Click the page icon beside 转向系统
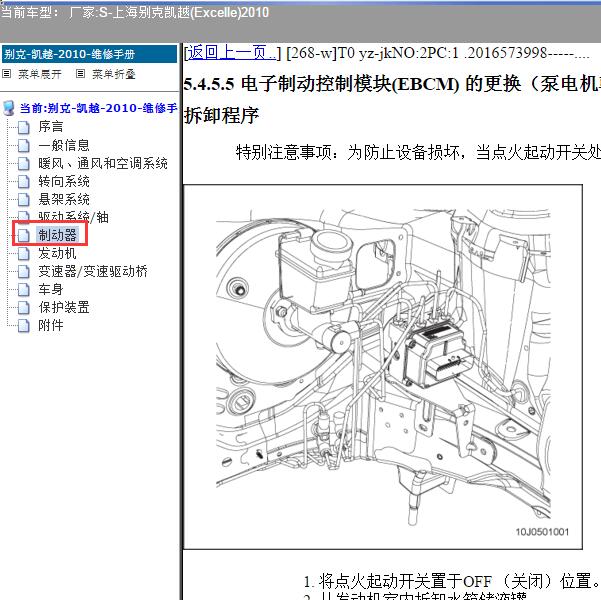This screenshot has height=600, width=601. 24,181
